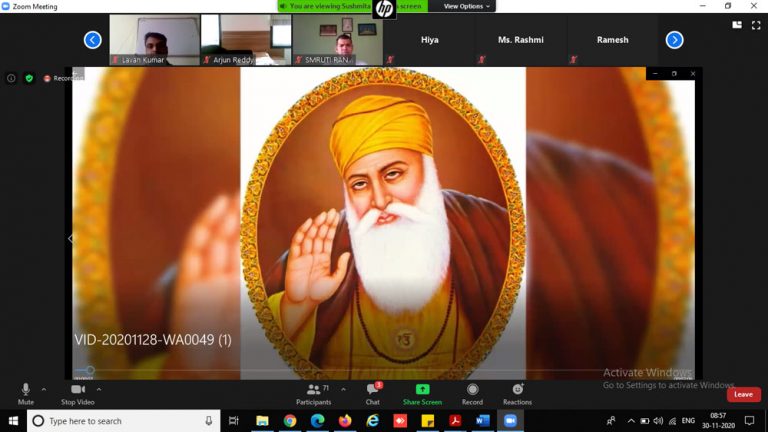Viewport: 768px width, 432px height.
Task: Go to previous item arrow in shared viewer
Action: (71, 239)
